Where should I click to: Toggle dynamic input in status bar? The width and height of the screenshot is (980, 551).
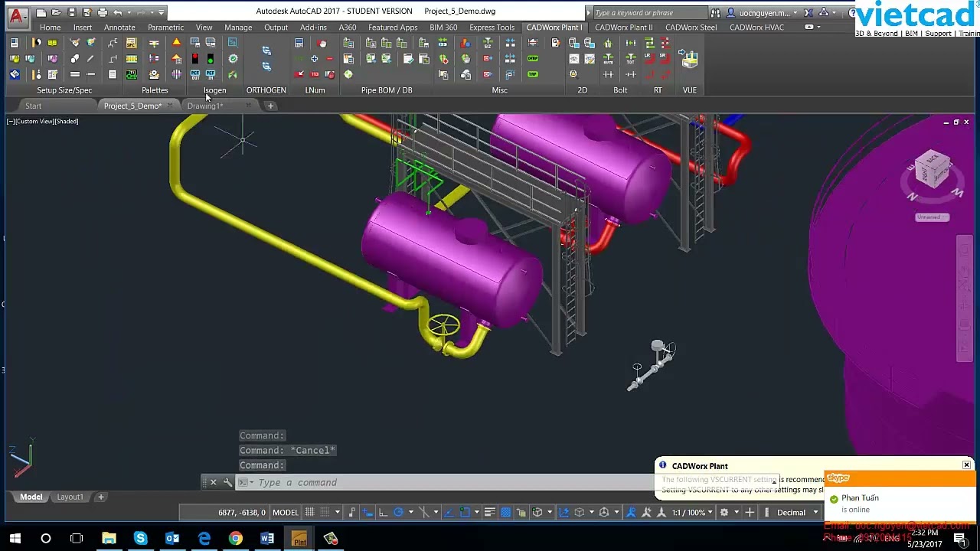[x=367, y=512]
